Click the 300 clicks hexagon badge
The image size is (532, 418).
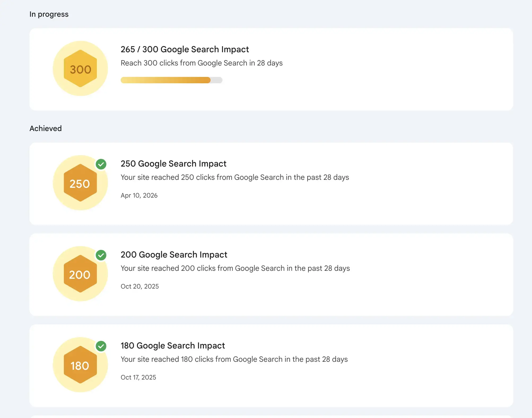[x=80, y=68]
